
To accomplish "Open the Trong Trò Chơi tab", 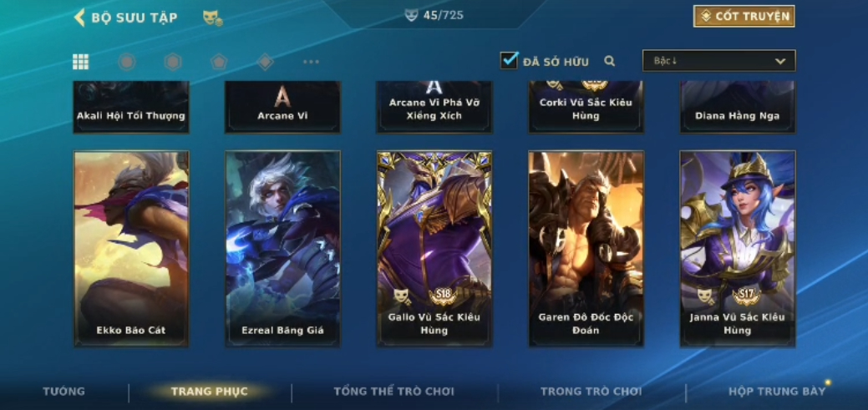I will (x=591, y=391).
